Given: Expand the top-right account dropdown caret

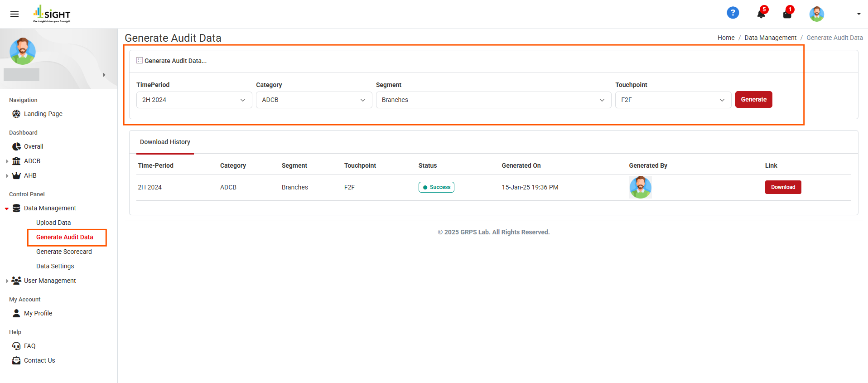Looking at the screenshot, I should tap(858, 14).
